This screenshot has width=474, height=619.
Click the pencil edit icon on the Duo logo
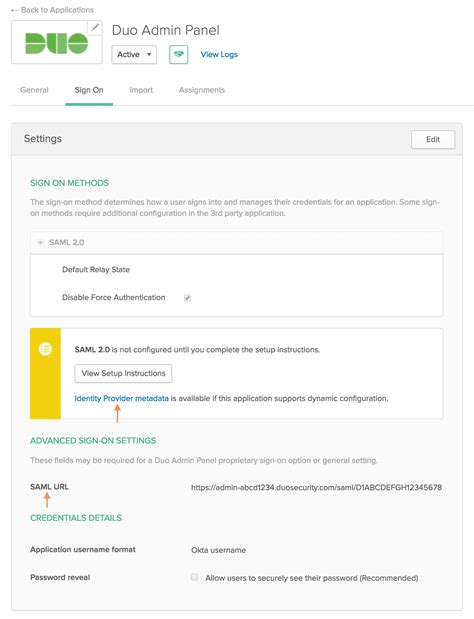(x=95, y=28)
